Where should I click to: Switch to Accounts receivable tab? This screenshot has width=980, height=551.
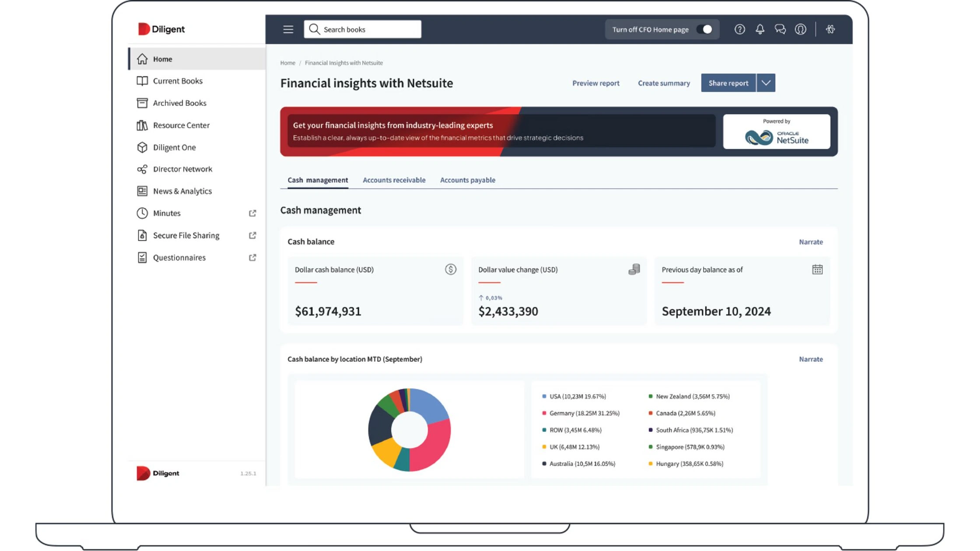tap(394, 180)
